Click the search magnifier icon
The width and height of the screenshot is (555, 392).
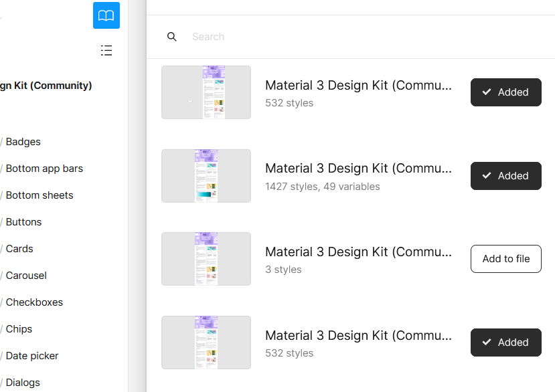(171, 36)
